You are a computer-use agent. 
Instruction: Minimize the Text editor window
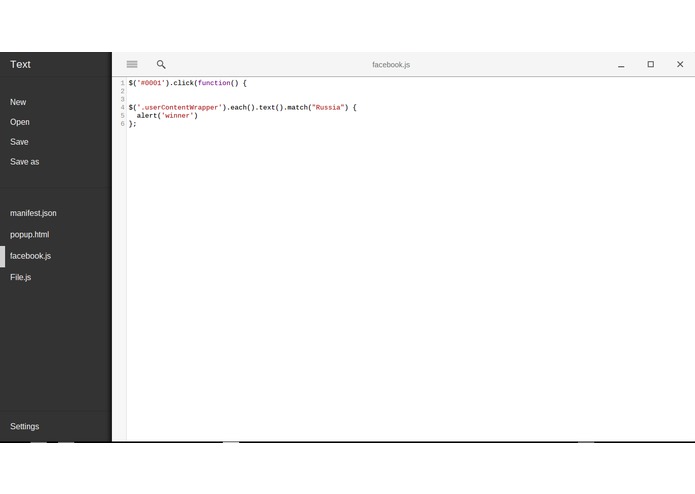tap(621, 65)
